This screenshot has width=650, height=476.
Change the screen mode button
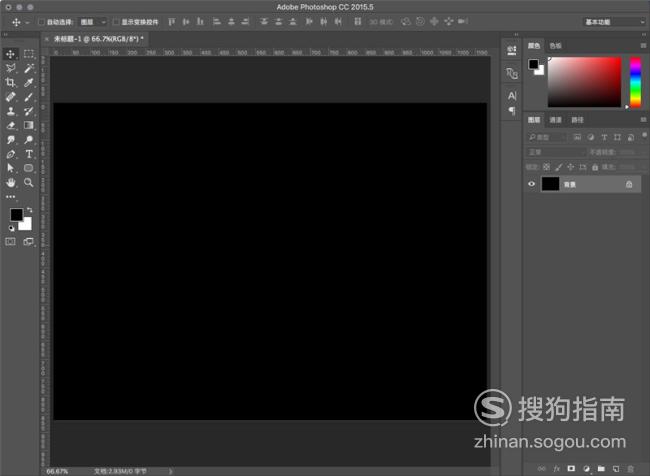29,241
